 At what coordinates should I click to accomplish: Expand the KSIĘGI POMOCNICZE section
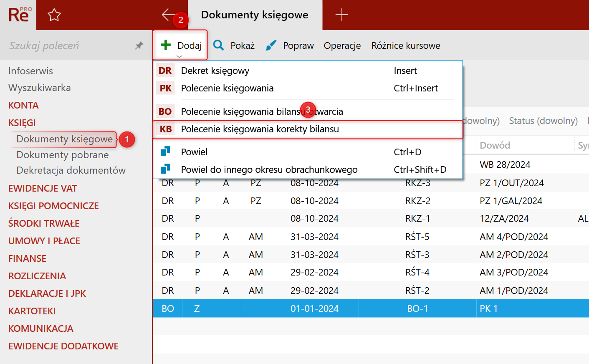pyautogui.click(x=53, y=206)
